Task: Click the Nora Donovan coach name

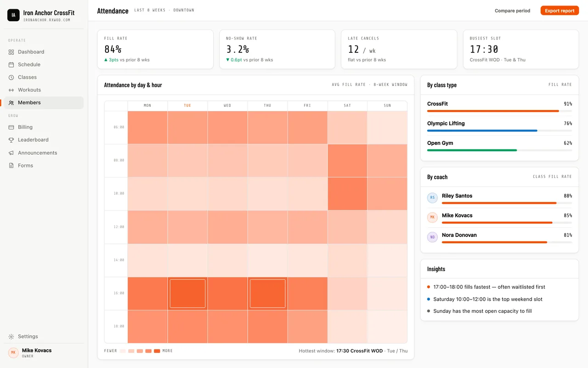Action: [x=459, y=235]
